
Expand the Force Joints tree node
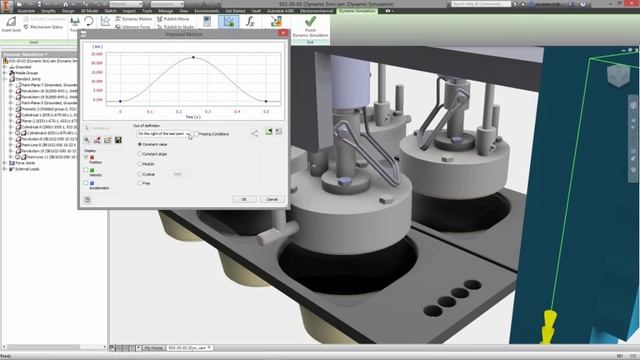coord(5,163)
